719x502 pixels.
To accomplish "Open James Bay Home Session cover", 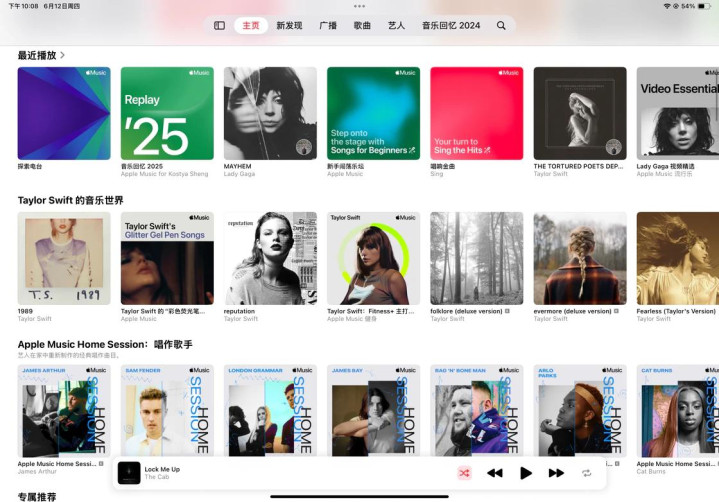I will tap(373, 411).
